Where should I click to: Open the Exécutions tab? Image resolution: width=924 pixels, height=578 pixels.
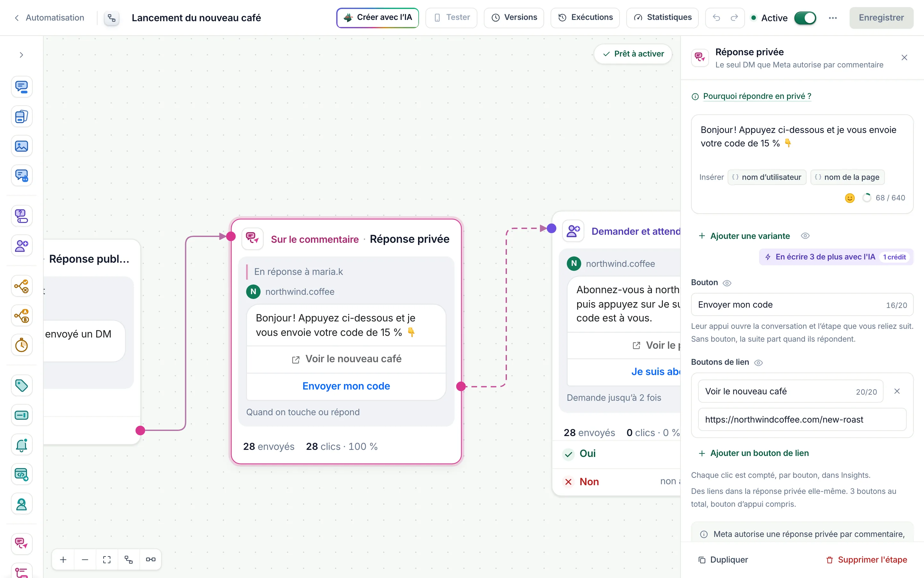[x=585, y=18]
